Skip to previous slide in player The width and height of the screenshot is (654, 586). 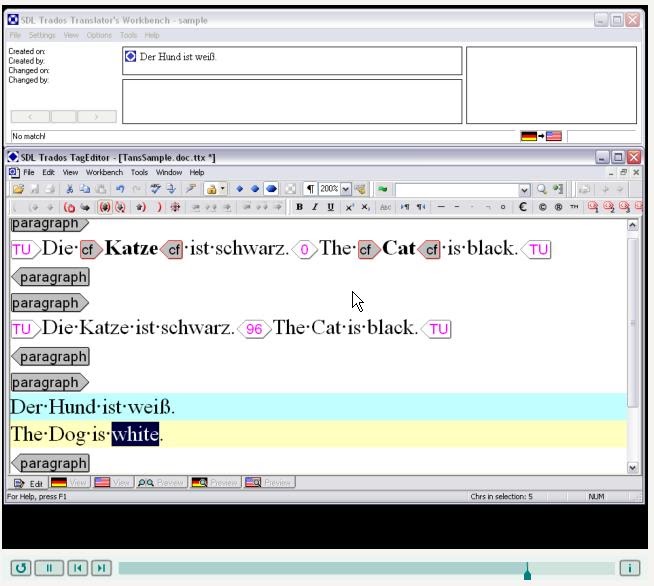78,568
